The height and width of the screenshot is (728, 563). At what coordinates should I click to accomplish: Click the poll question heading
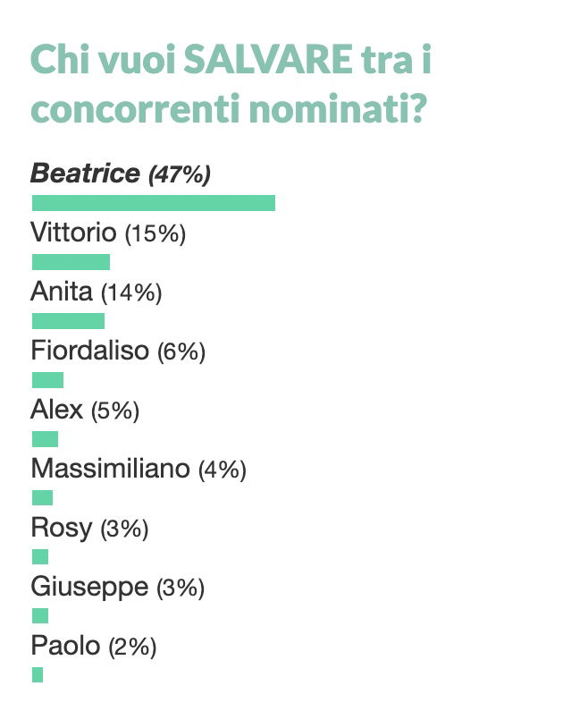(x=231, y=83)
